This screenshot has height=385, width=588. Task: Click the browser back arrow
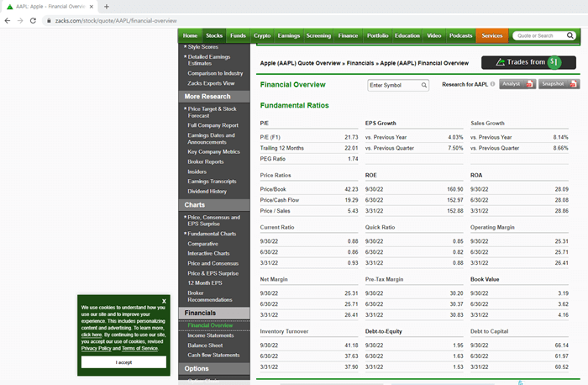coord(7,21)
